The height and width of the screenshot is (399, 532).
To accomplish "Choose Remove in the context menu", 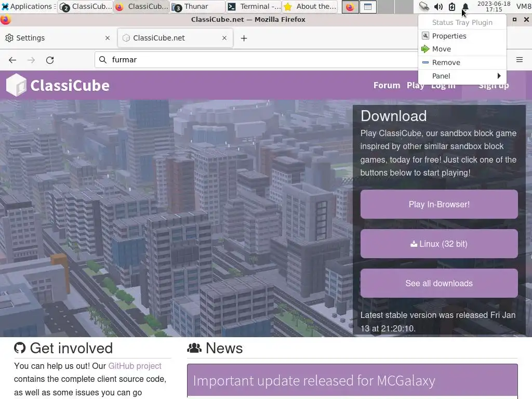I will click(x=462, y=62).
